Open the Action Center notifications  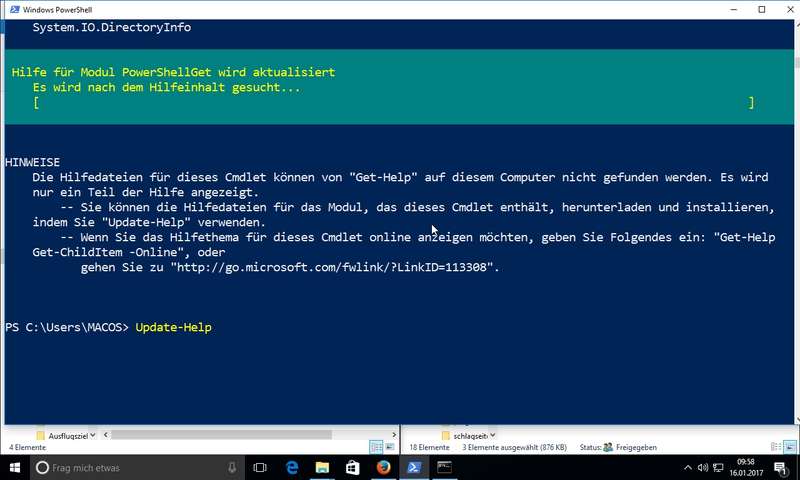780,467
